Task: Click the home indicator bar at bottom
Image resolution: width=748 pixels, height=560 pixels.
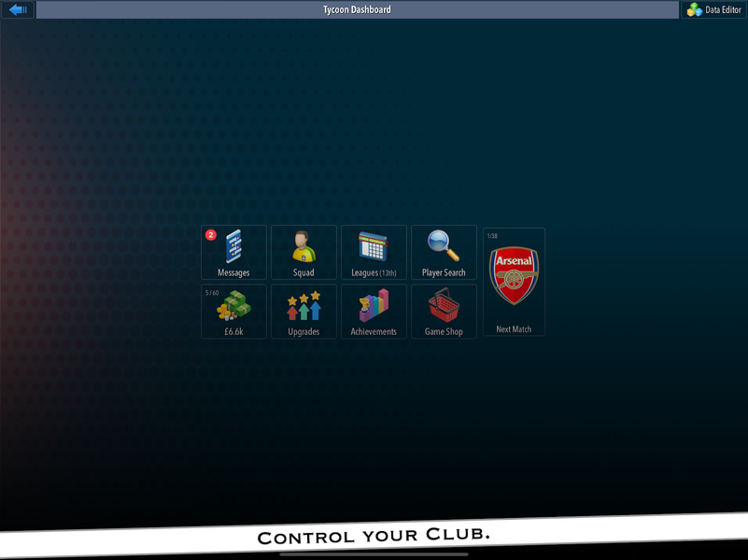Action: point(374,553)
